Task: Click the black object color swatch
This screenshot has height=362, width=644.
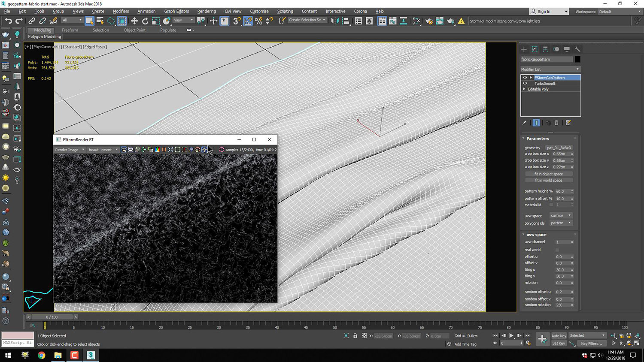Action: click(x=577, y=59)
